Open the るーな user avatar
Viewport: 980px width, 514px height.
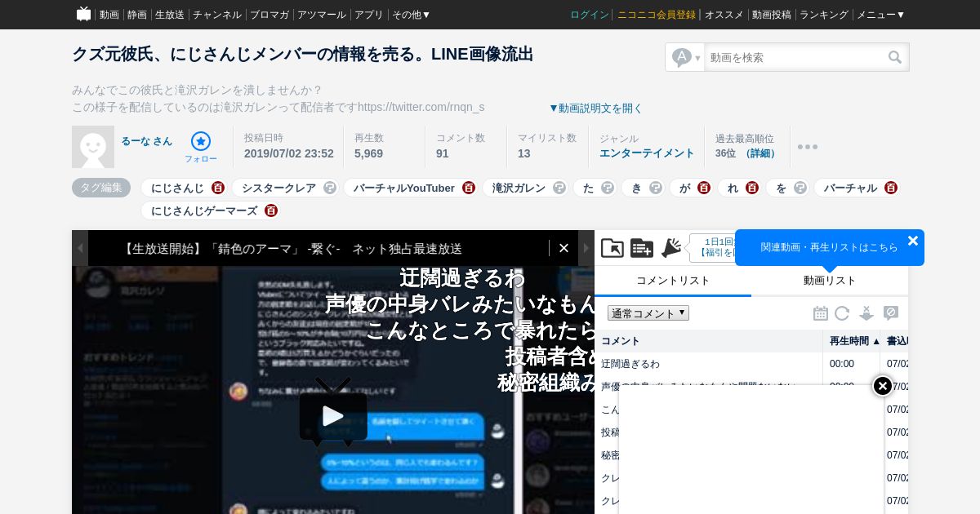point(93,147)
